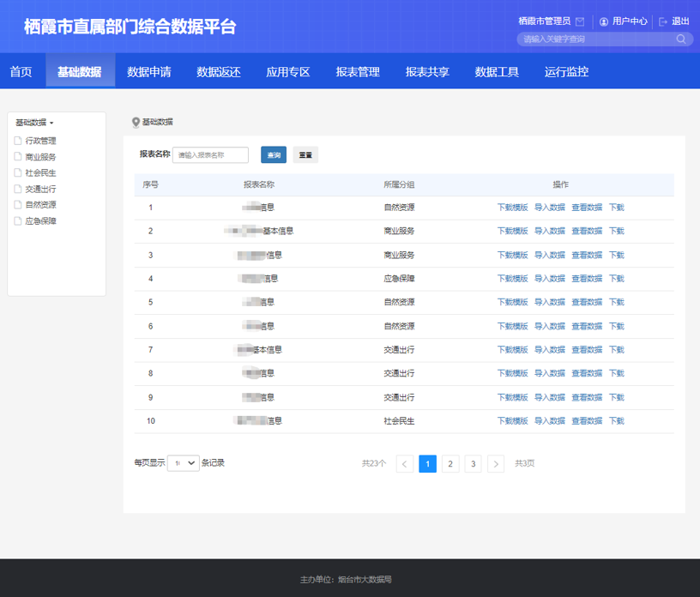The image size is (700, 597).
Task: Click the search magnifier icon
Action: coord(680,39)
